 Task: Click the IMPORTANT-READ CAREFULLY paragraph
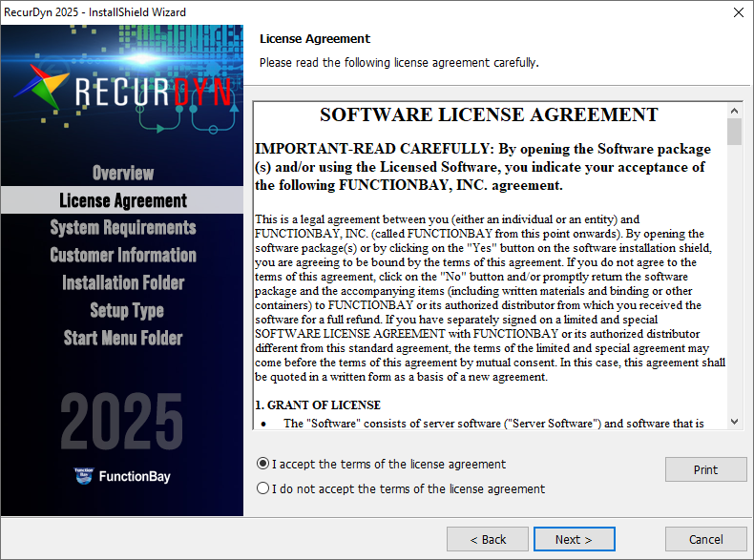coord(482,167)
